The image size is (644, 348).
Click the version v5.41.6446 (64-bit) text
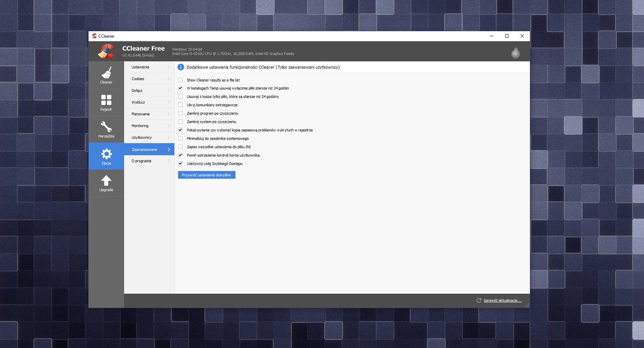[138, 55]
